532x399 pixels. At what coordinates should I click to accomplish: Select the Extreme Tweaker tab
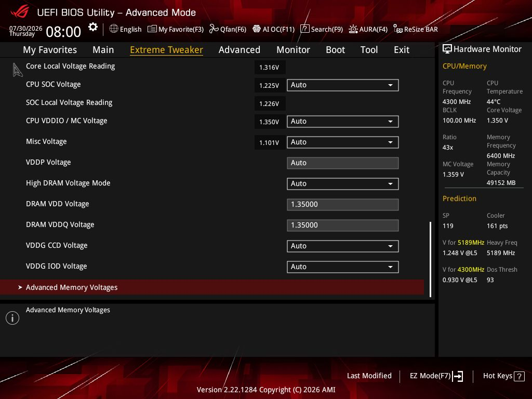pyautogui.click(x=166, y=50)
